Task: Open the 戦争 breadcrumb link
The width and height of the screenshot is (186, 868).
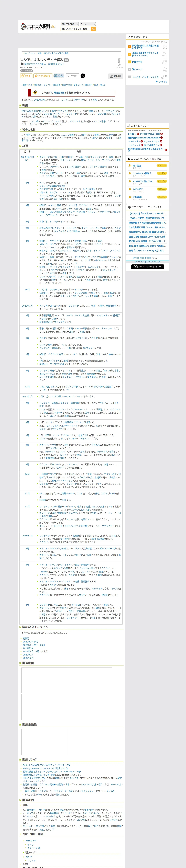Action: pyautogui.click(x=40, y=53)
